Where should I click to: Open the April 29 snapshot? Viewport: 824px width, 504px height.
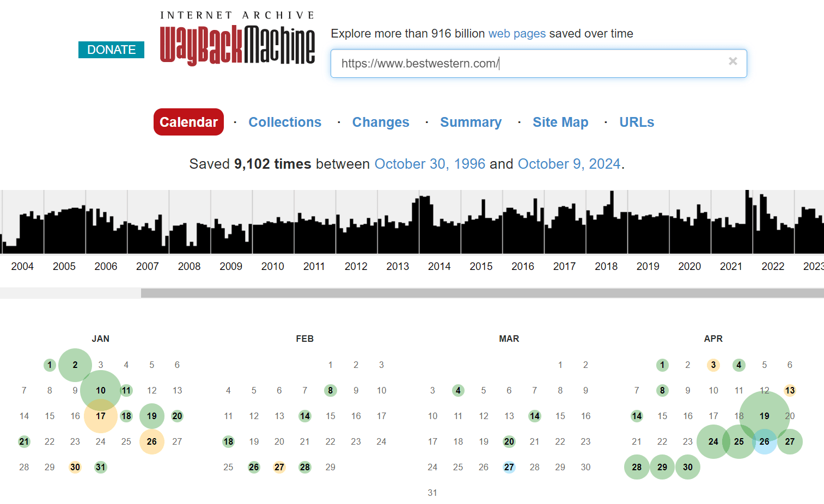click(662, 467)
